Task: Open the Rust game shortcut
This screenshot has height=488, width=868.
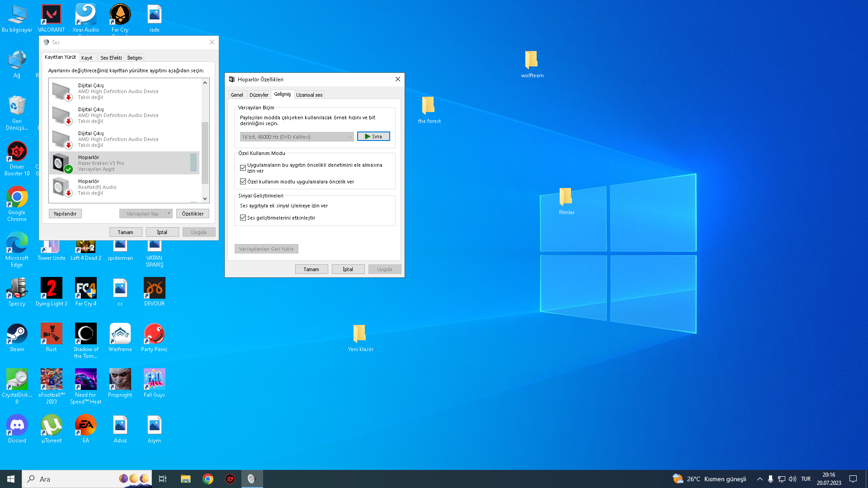Action: click(x=51, y=338)
